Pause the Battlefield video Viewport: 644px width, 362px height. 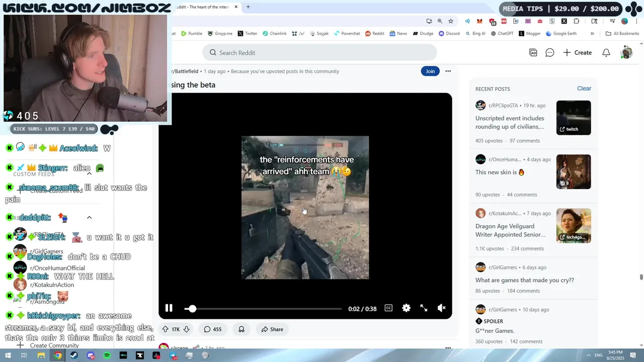pos(169,308)
